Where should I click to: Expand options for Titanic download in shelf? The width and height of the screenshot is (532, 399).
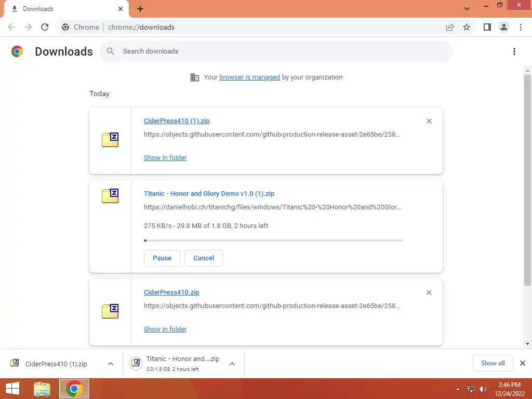point(232,364)
